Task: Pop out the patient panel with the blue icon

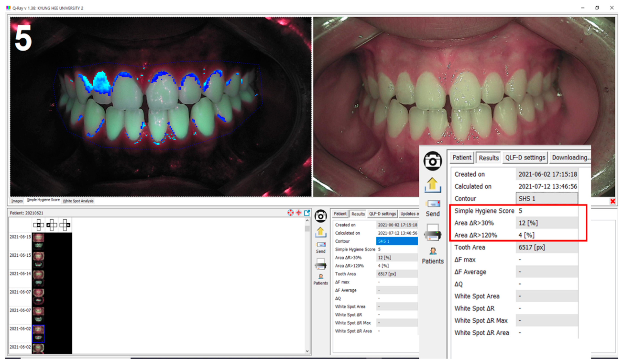Action: [x=307, y=213]
